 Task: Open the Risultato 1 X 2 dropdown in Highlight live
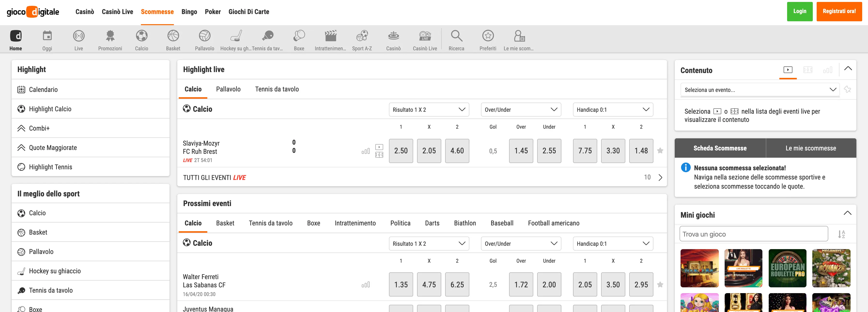[429, 110]
